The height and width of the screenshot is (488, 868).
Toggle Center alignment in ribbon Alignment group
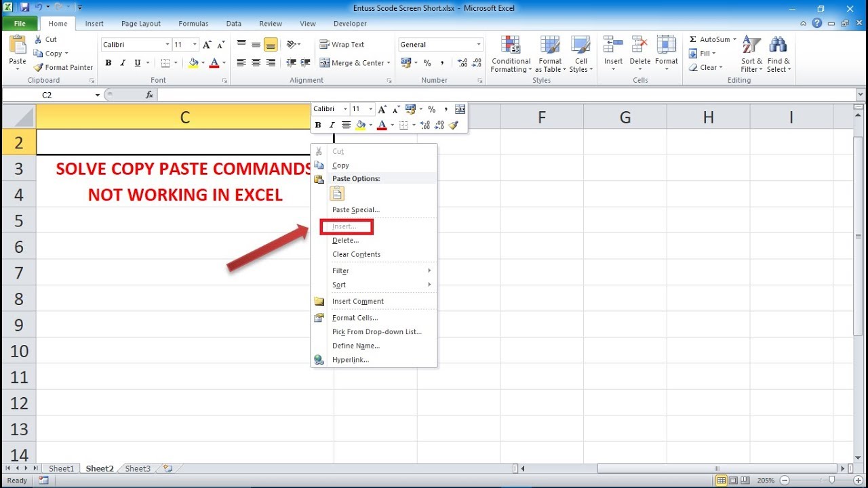(x=256, y=63)
